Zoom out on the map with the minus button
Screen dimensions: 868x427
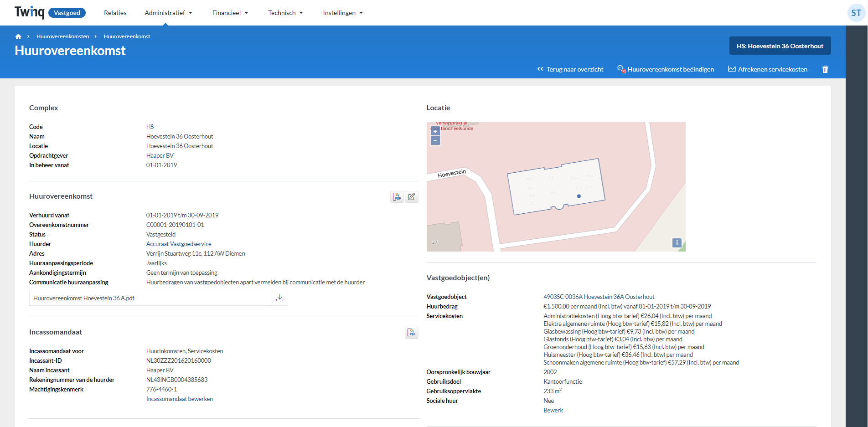(435, 140)
